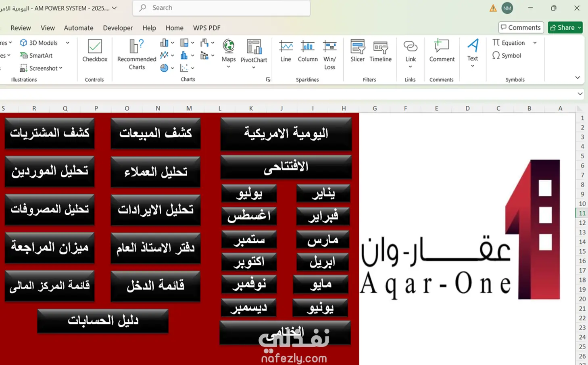Insert a Checkbox control from ribbon
588x365 pixels.
point(95,51)
